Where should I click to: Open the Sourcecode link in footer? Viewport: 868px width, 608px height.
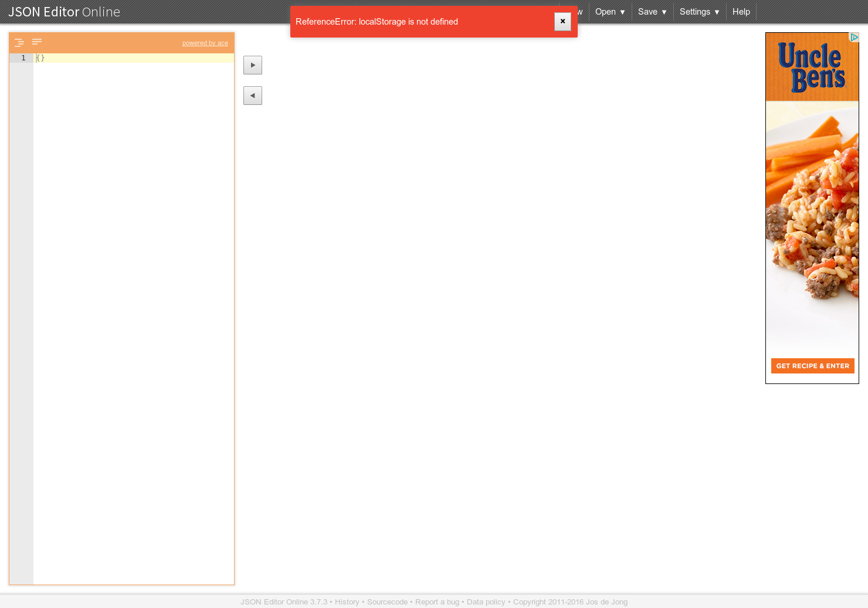pyautogui.click(x=387, y=602)
